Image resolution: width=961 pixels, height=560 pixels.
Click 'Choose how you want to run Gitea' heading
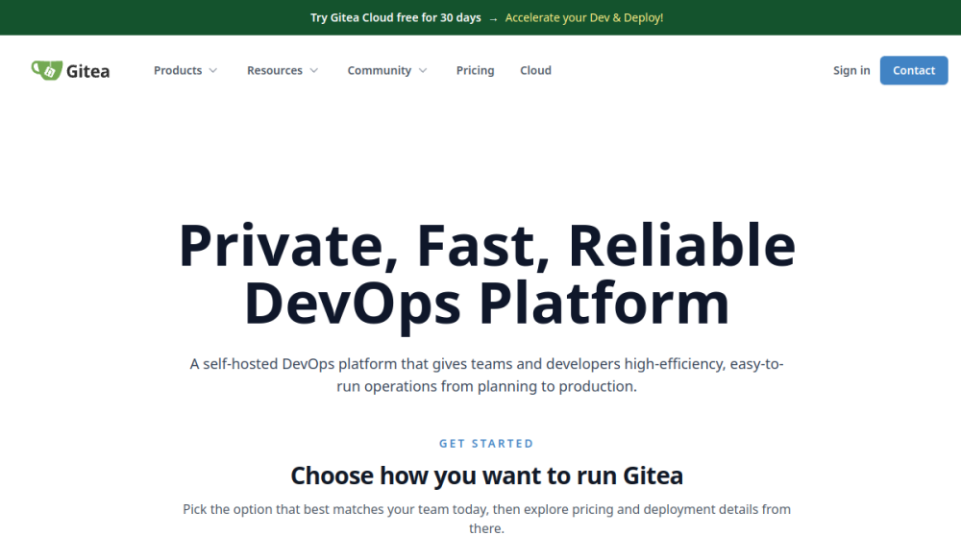[x=486, y=475]
